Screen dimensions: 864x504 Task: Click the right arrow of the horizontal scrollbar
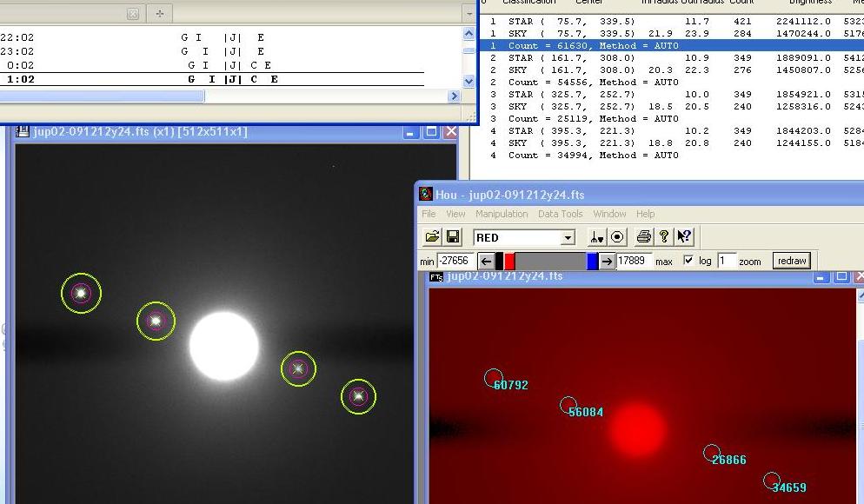[x=454, y=96]
